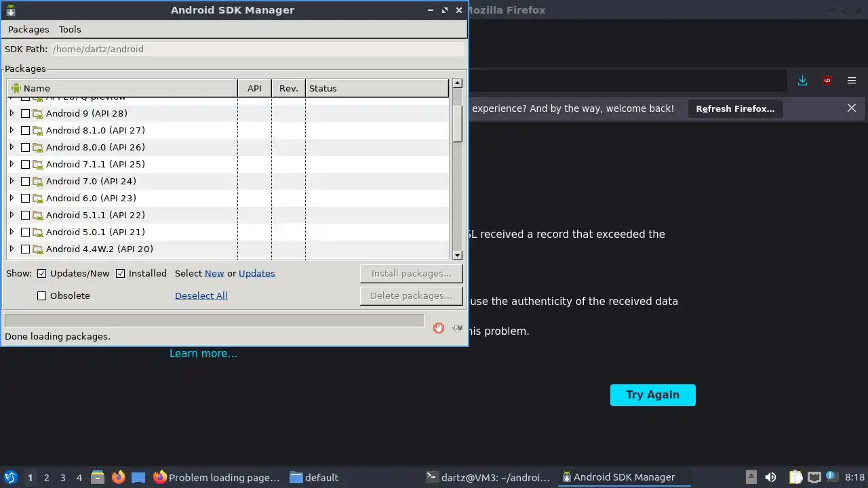Open Firefox hamburger menu
The width and height of the screenshot is (868, 488).
[x=852, y=81]
